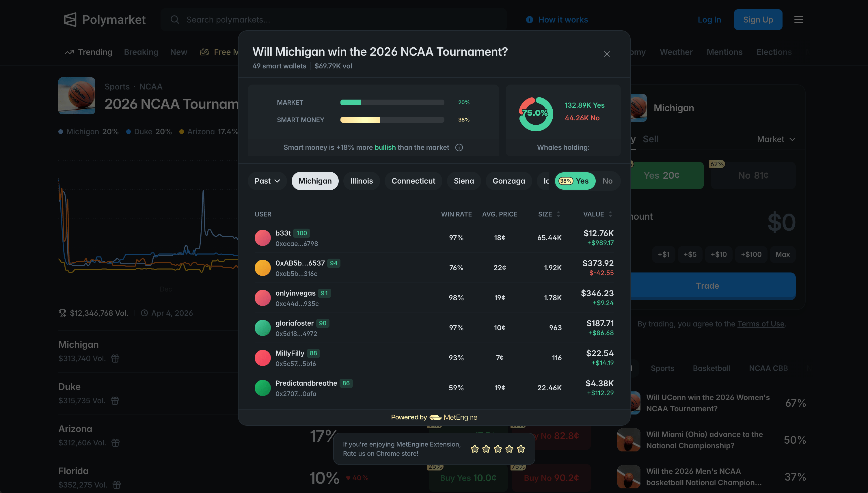Click gift icon next to Arizona volume
Viewport: 868px width, 493px height.
point(116,443)
